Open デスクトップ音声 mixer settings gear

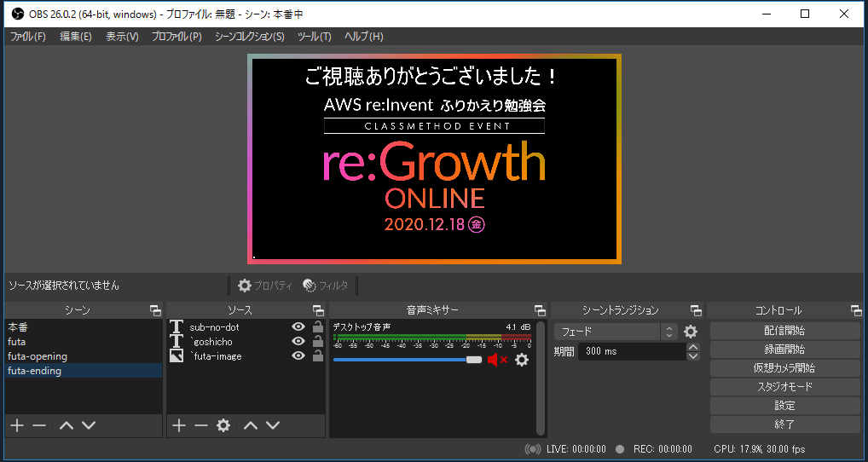[x=522, y=361]
